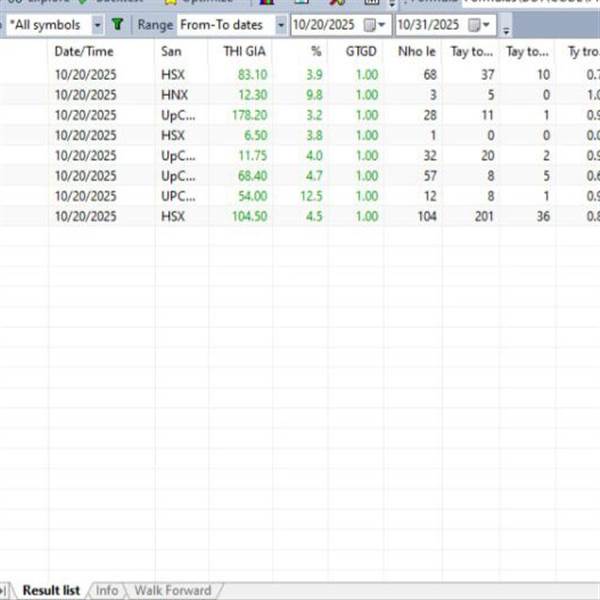
Task: Click UpC... cell in the 178.20 row
Action: coord(178,115)
